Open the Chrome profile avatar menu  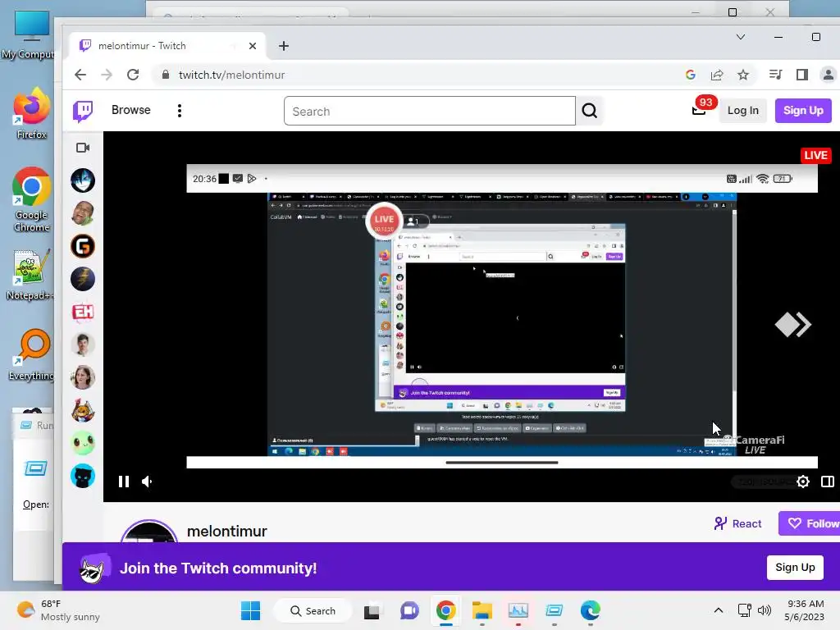(829, 75)
